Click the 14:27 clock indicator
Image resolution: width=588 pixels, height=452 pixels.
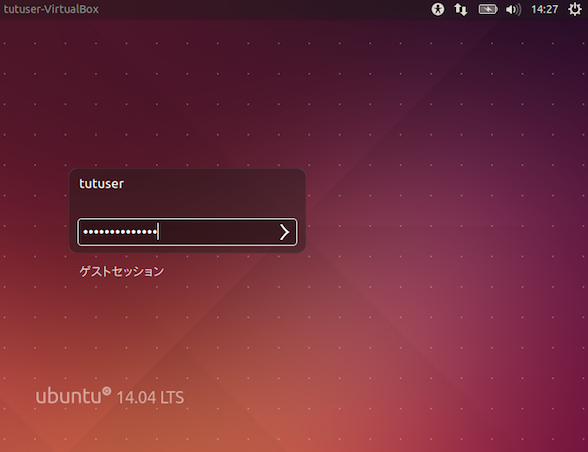coord(544,9)
